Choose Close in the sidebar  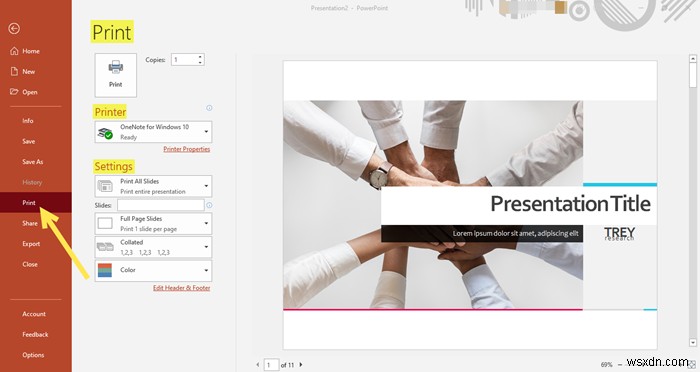coord(30,264)
